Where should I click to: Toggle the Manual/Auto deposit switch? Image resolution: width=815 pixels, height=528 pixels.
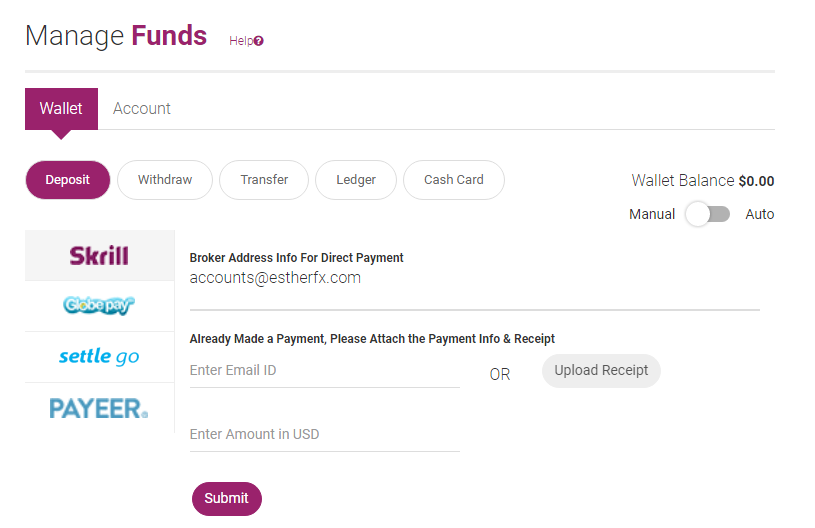[708, 214]
